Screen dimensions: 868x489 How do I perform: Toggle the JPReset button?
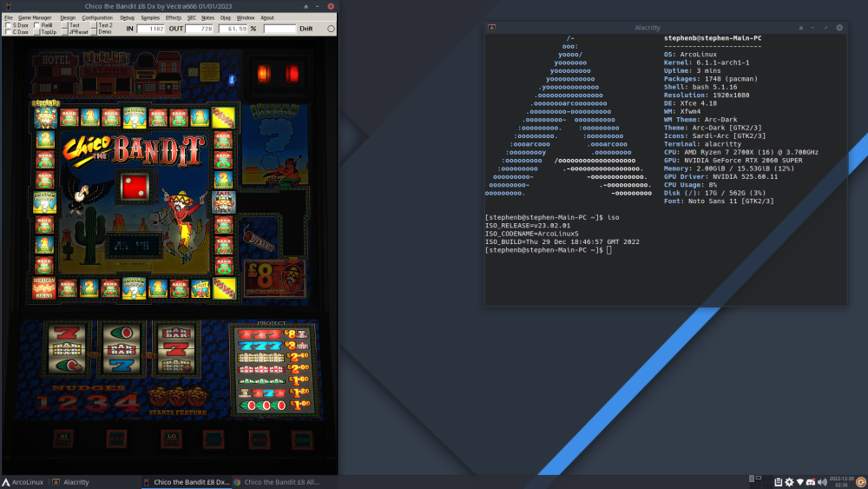coord(64,32)
